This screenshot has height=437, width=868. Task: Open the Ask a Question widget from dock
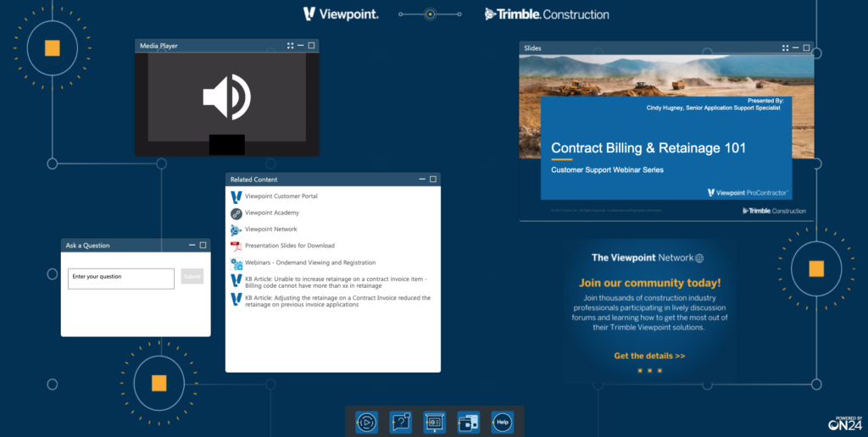click(x=400, y=422)
